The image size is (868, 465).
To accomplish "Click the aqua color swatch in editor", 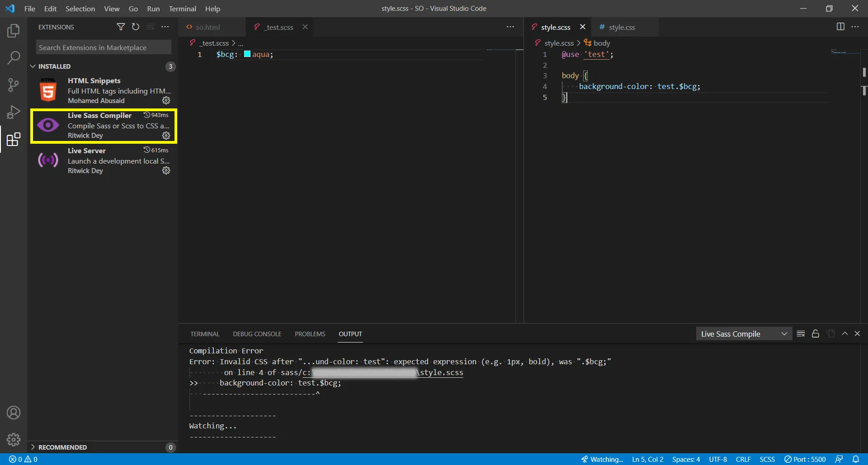I will (x=247, y=54).
